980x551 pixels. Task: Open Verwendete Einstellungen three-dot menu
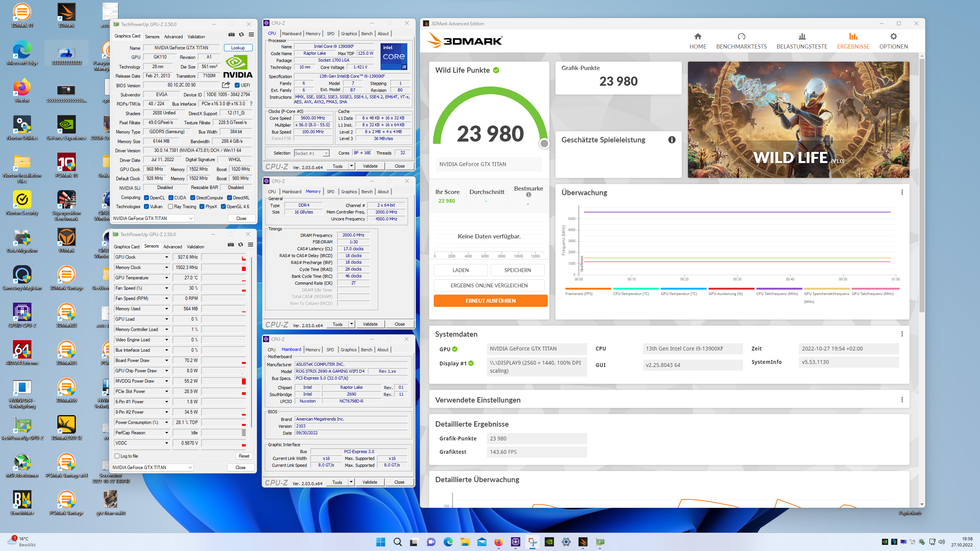tap(902, 400)
